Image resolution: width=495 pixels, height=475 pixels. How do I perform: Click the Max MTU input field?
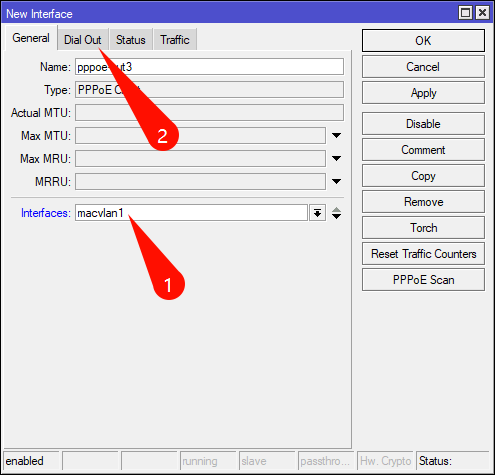tap(200, 136)
